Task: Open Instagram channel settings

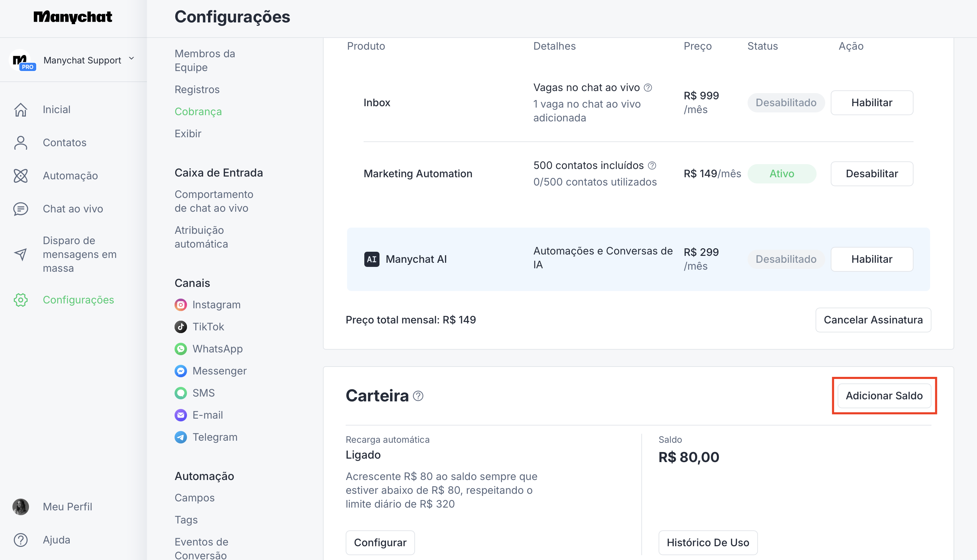Action: (217, 305)
